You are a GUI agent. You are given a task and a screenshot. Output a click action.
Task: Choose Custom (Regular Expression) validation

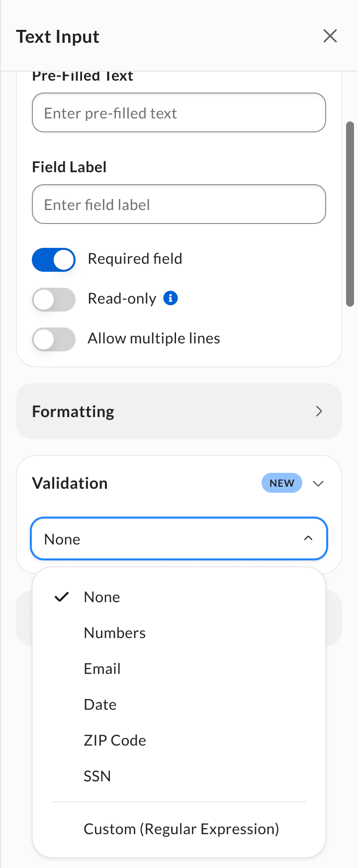(x=181, y=828)
